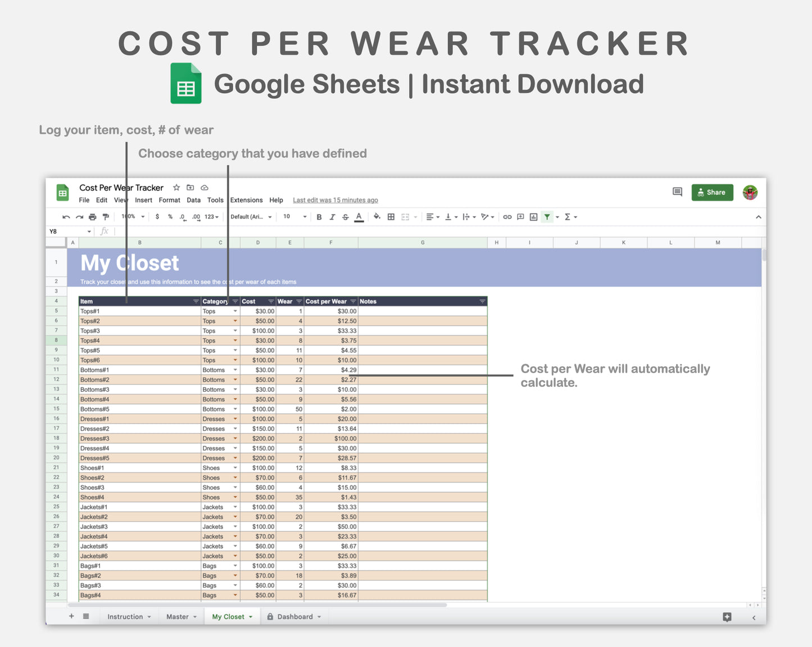Switch to the Dashboard tab
Screen dimensions: 812x647
click(294, 616)
